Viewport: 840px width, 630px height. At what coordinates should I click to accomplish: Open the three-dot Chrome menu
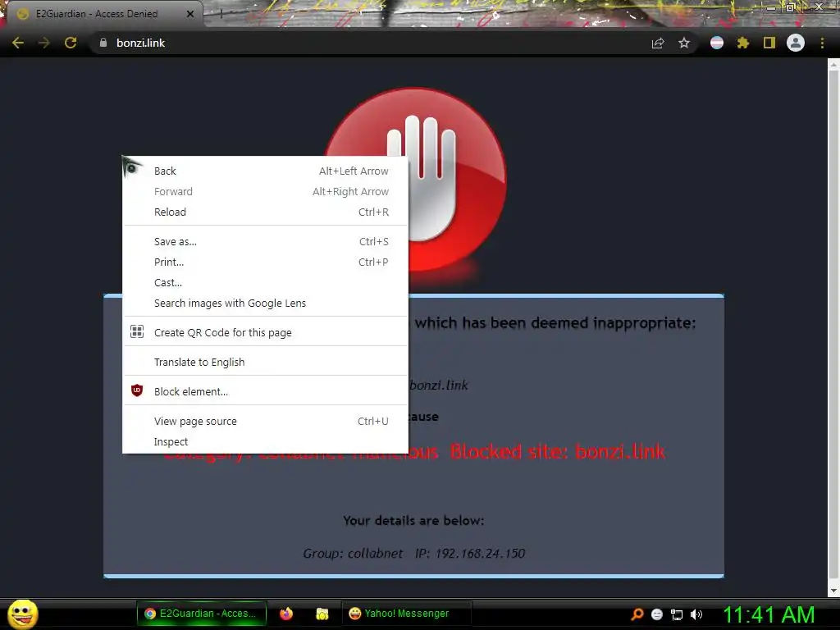pos(822,43)
